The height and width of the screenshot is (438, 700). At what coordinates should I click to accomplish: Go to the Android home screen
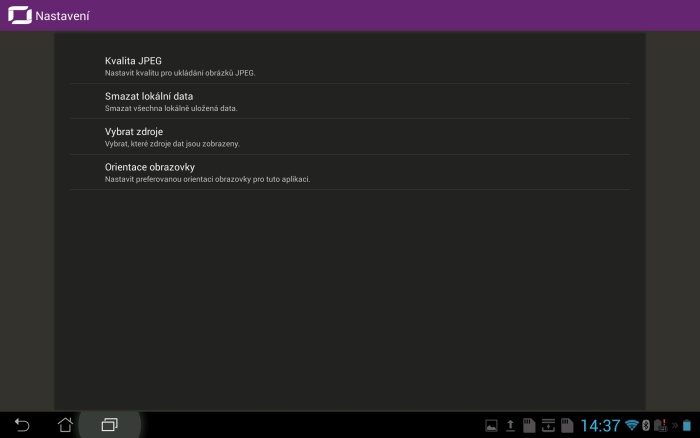65,425
